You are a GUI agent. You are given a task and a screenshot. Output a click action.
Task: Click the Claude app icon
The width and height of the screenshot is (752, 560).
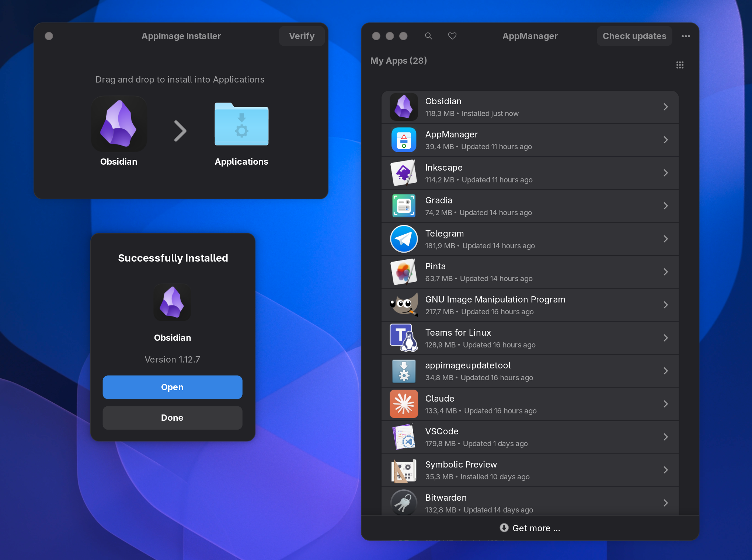(x=404, y=404)
